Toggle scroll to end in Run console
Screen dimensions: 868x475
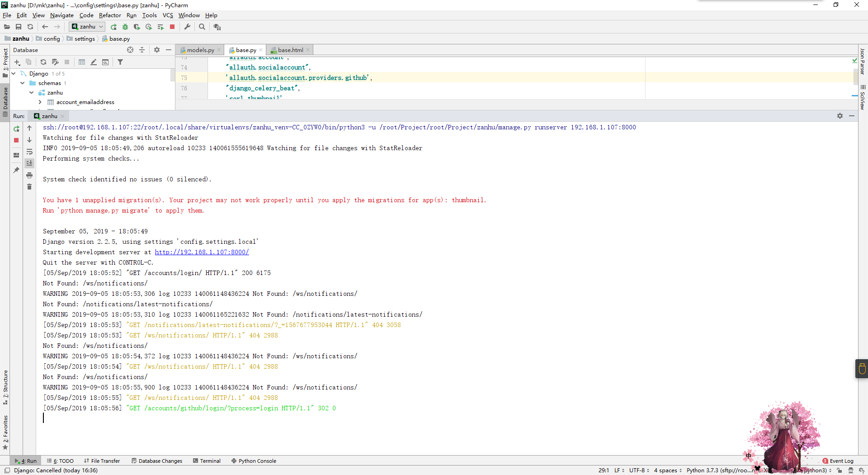29,163
